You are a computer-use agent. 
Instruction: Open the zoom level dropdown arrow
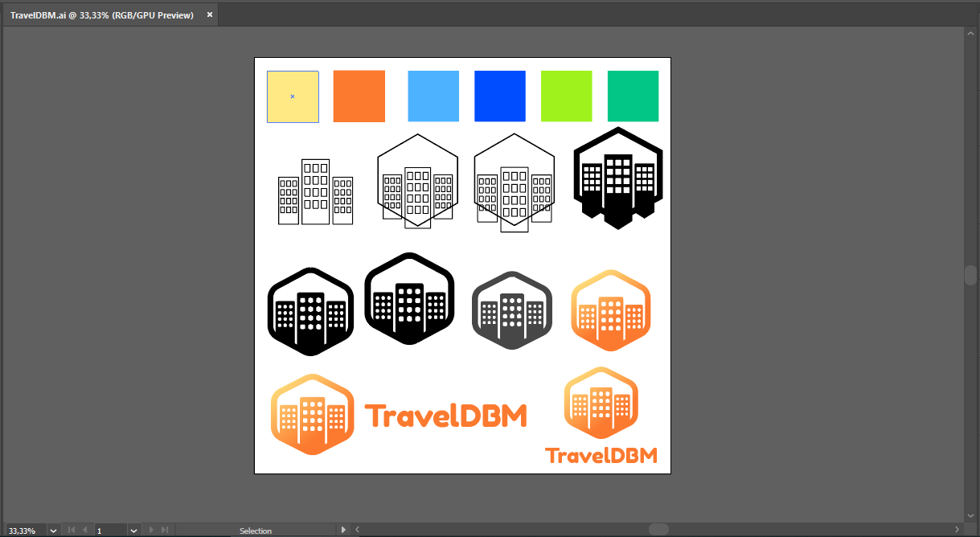tap(54, 531)
